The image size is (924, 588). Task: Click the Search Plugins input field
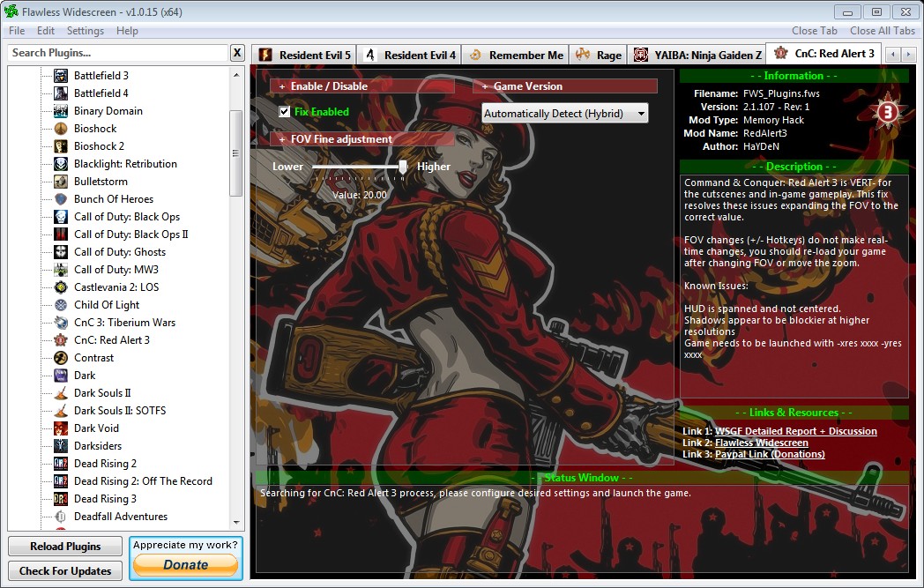[x=117, y=53]
